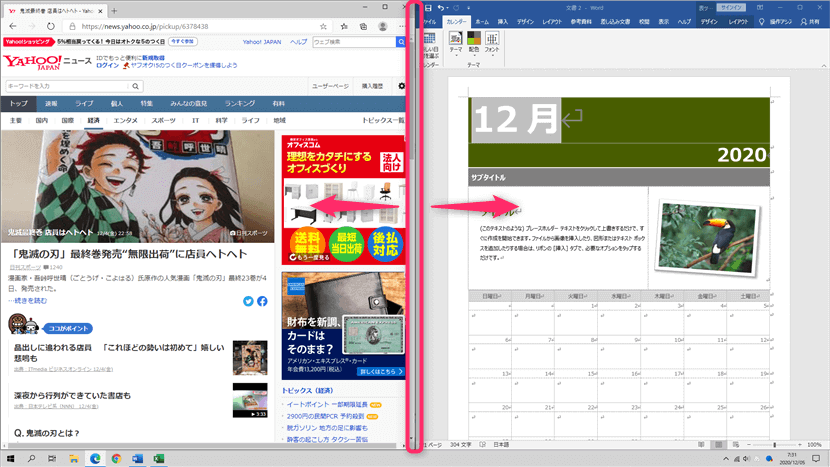This screenshot has height=467, width=830.
Task: Zoom out with Word minus button
Action: click(749, 445)
